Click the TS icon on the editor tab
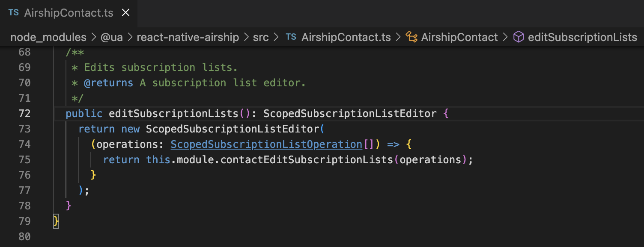 click(13, 13)
